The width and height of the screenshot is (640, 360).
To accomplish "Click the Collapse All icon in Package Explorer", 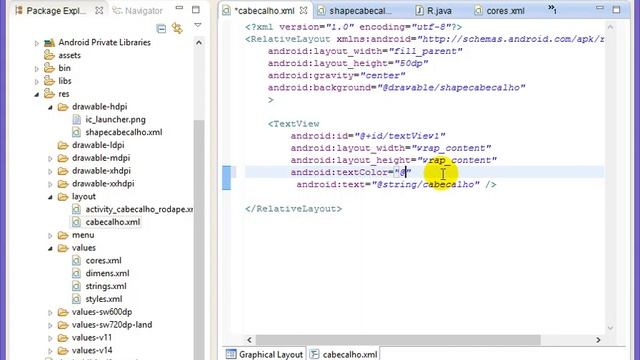I will point(161,28).
